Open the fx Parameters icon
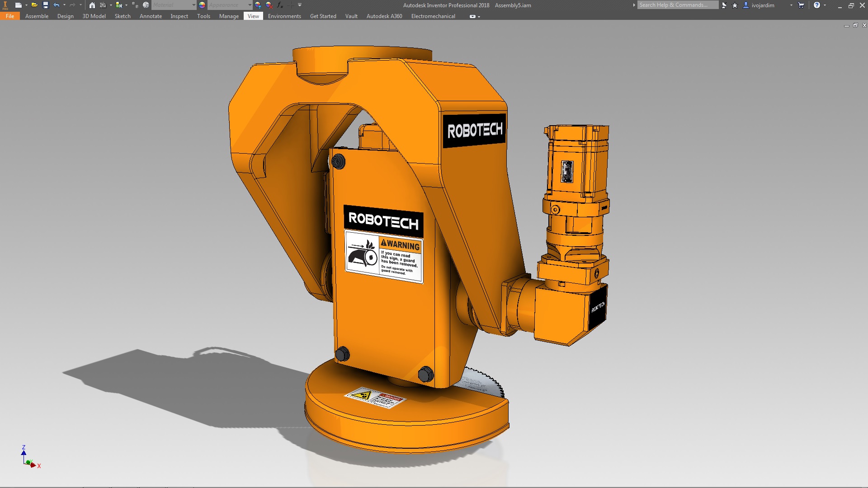The image size is (868, 488). (280, 5)
